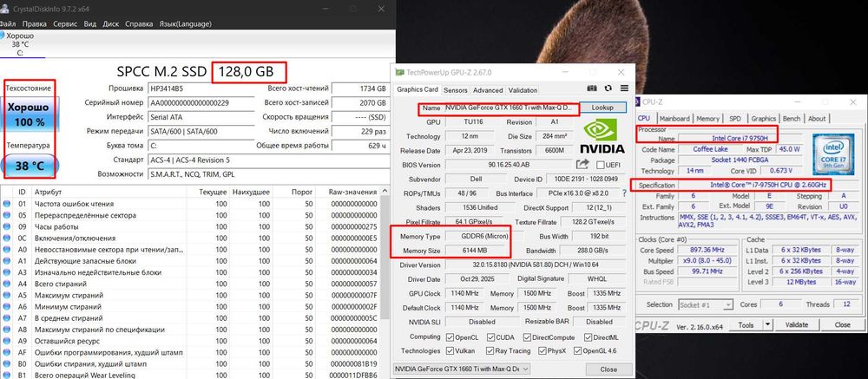This screenshot has height=379, width=868.
Task: Expand the CPU-Z Tools dropdown arrow
Action: 768,324
